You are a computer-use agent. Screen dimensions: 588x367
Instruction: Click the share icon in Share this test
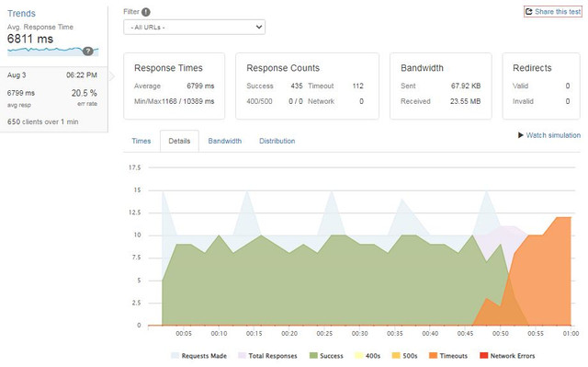coord(529,12)
